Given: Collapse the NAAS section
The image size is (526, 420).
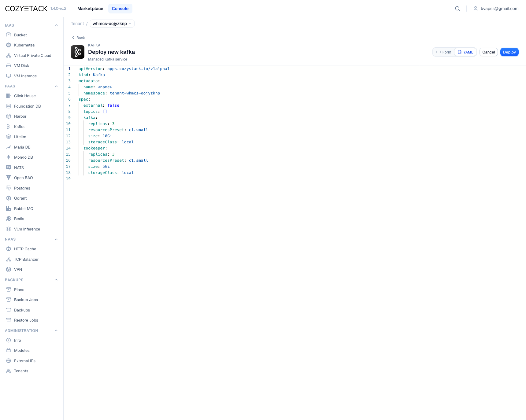Looking at the screenshot, I should [x=56, y=239].
